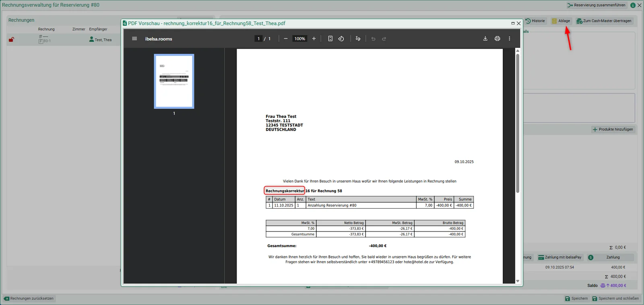The height and width of the screenshot is (305, 644).
Task: Click Zum Cash-Master übertragen
Action: tap(604, 21)
